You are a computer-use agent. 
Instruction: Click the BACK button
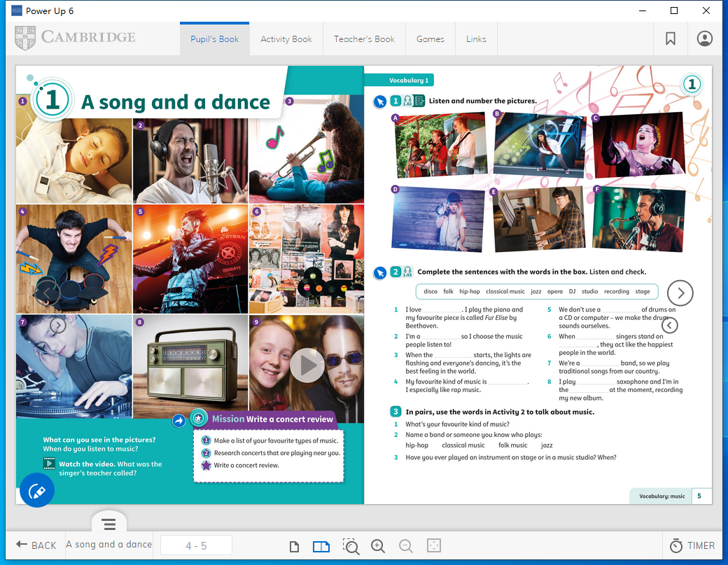coord(36,545)
